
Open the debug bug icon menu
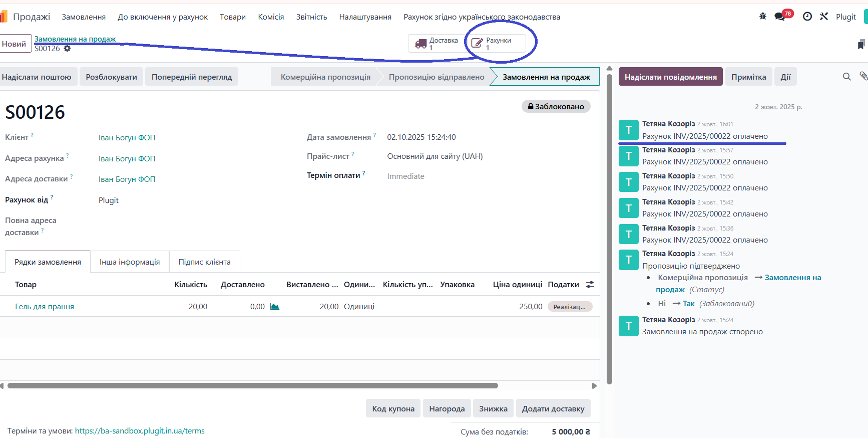pyautogui.click(x=762, y=17)
